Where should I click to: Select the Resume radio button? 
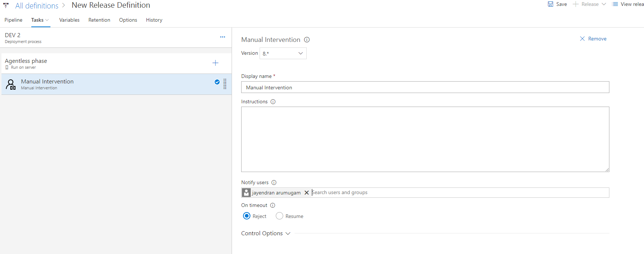pos(279,216)
